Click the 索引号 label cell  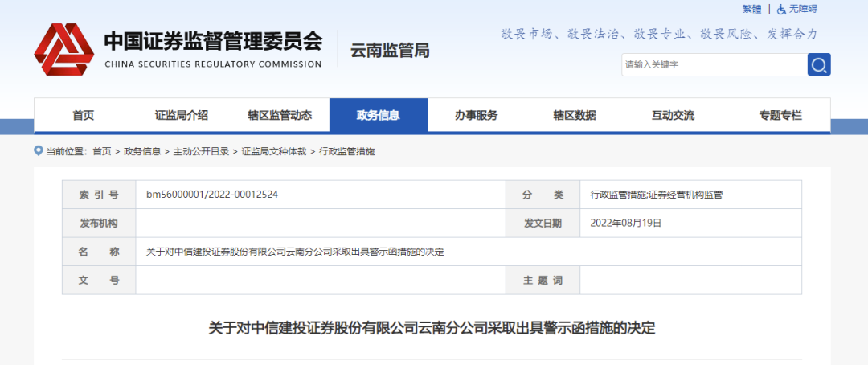[x=99, y=195]
